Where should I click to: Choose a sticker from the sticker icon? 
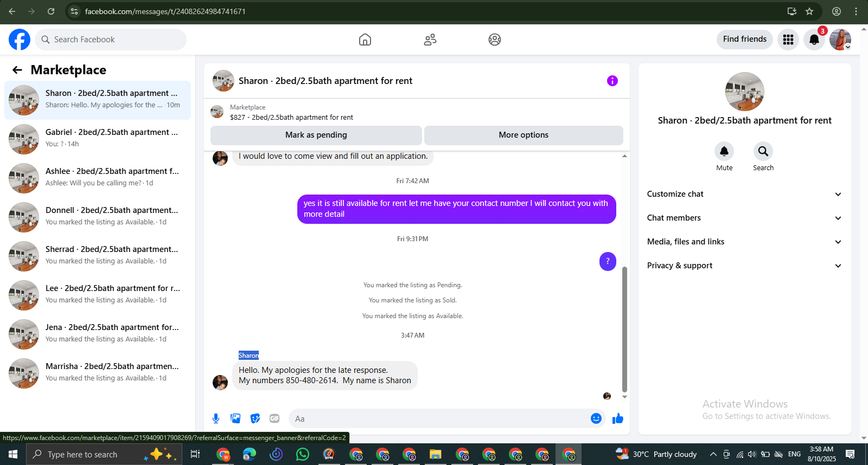tap(255, 418)
